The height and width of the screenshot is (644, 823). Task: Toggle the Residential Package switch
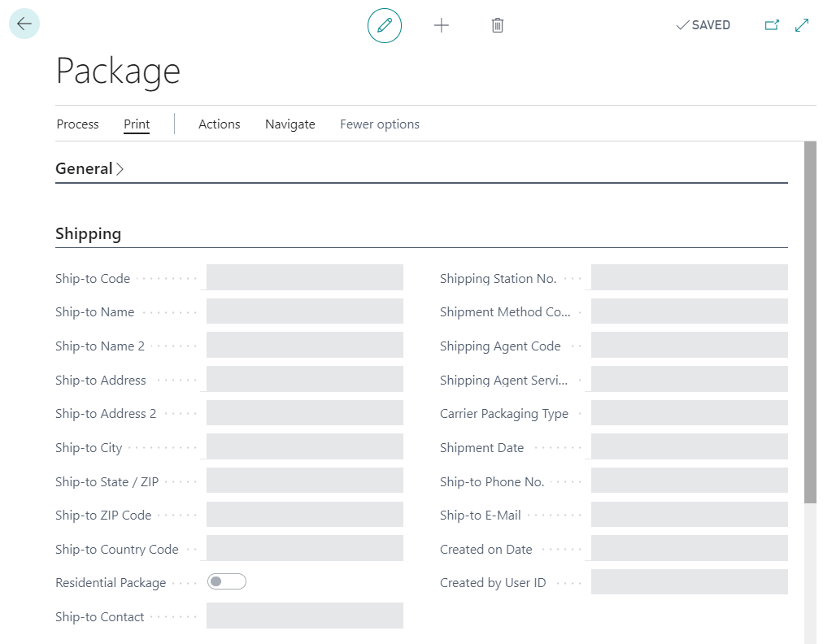click(x=227, y=581)
